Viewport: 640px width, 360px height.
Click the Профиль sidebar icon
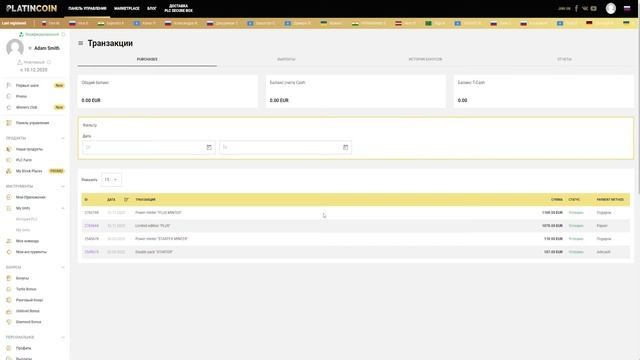[9, 348]
